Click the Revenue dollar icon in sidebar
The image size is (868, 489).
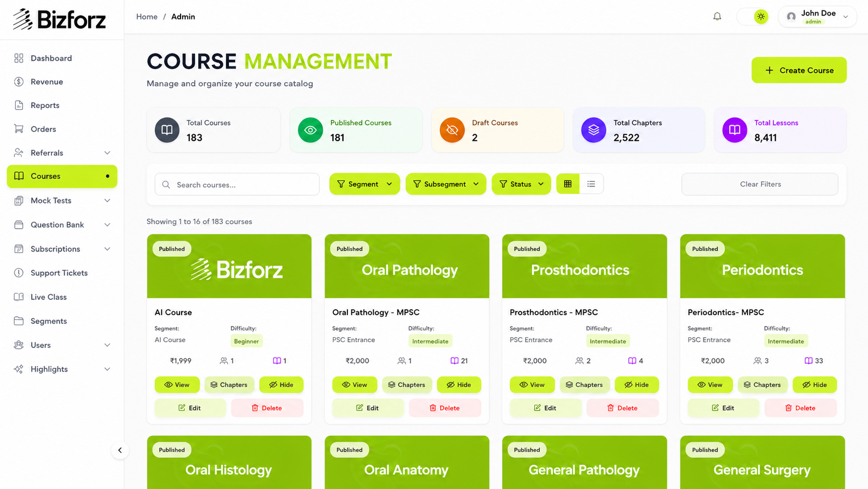click(x=19, y=82)
